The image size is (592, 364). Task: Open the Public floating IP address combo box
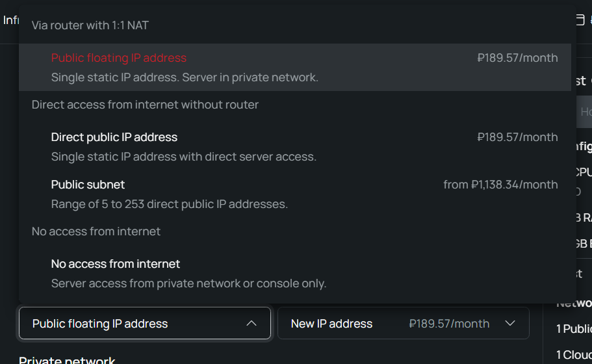(145, 323)
